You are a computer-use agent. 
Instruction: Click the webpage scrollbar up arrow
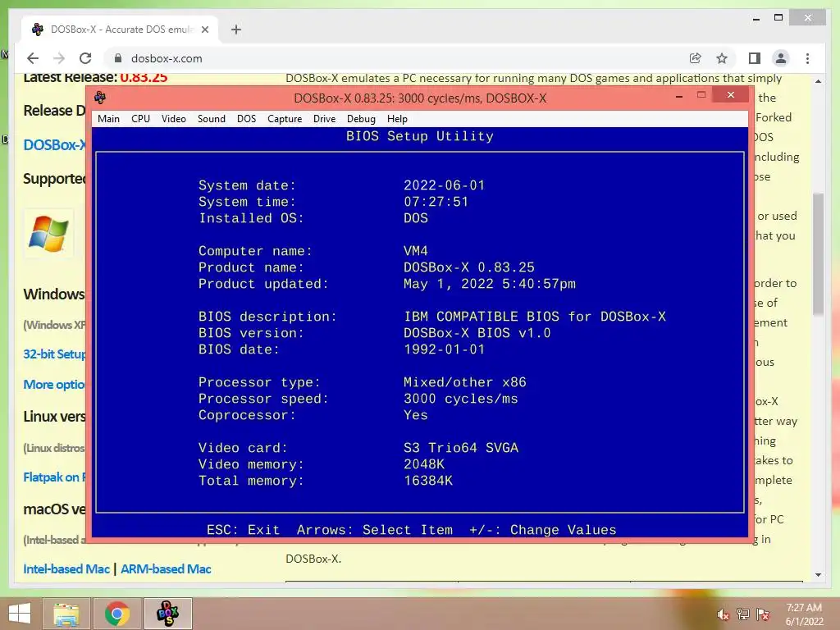[x=818, y=81]
